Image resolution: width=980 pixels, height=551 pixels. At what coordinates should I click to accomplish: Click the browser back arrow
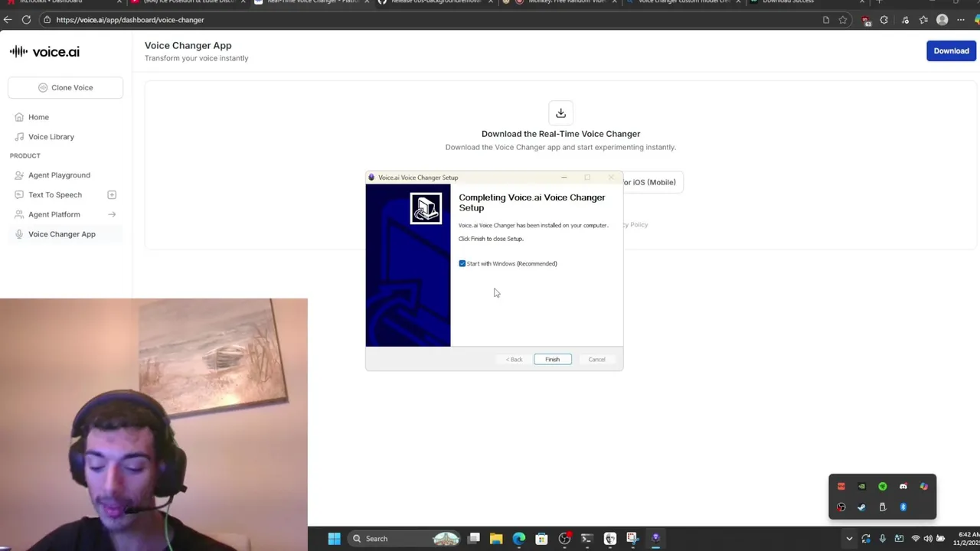(x=8, y=20)
